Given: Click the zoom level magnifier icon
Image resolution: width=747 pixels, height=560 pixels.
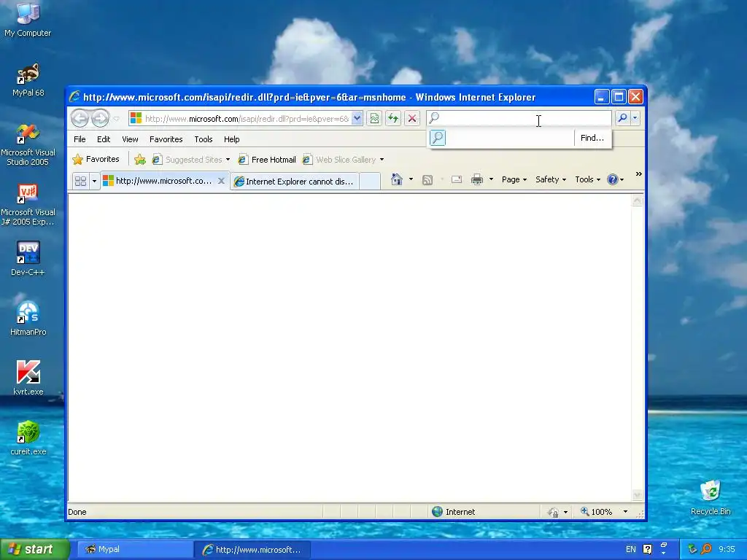Looking at the screenshot, I should click(584, 511).
